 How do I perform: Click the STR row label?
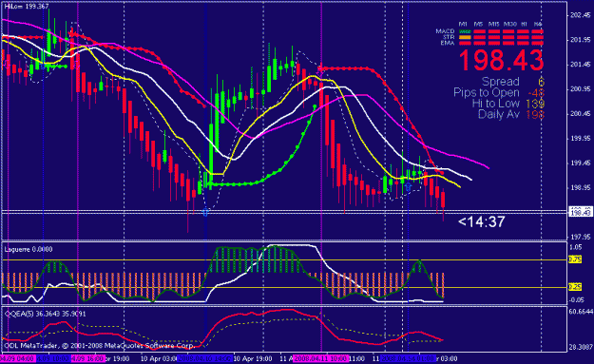(449, 37)
